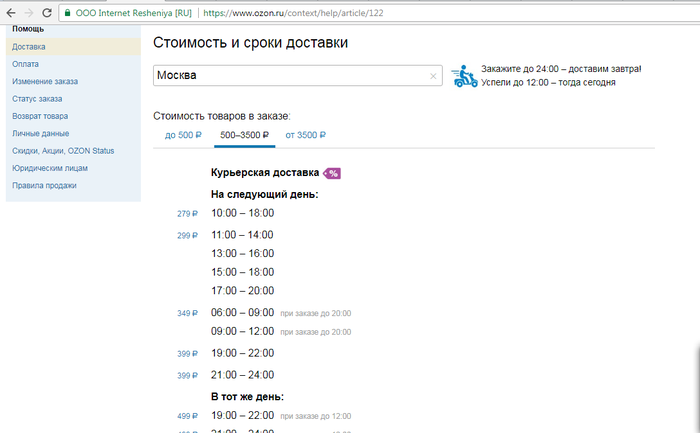
Task: Click the purple percent discount tag
Action: [332, 173]
